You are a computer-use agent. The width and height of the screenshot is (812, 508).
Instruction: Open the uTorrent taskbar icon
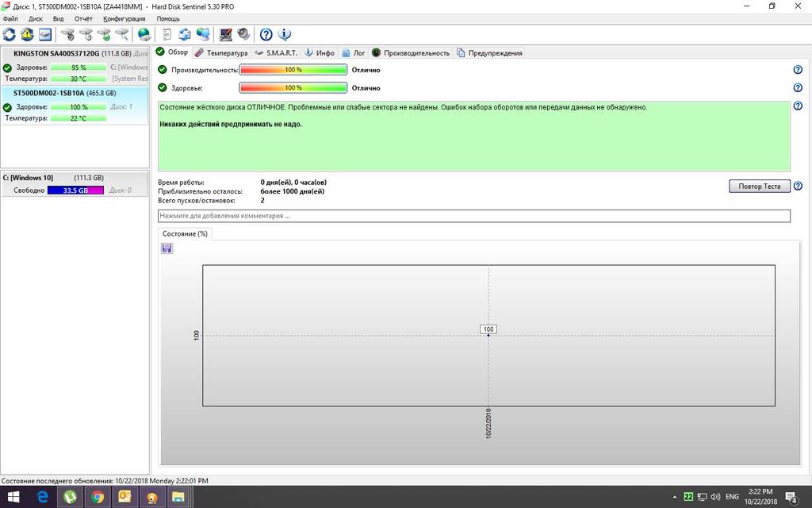(70, 497)
